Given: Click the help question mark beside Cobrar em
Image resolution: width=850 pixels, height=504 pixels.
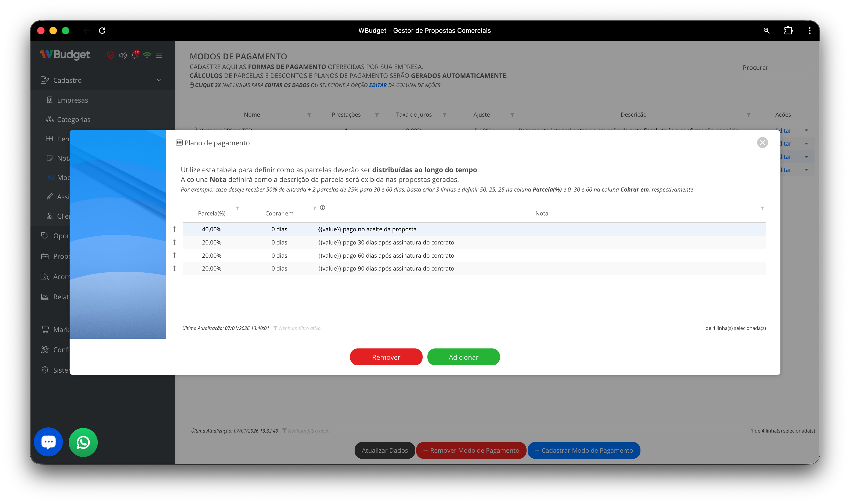Looking at the screenshot, I should pos(322,207).
